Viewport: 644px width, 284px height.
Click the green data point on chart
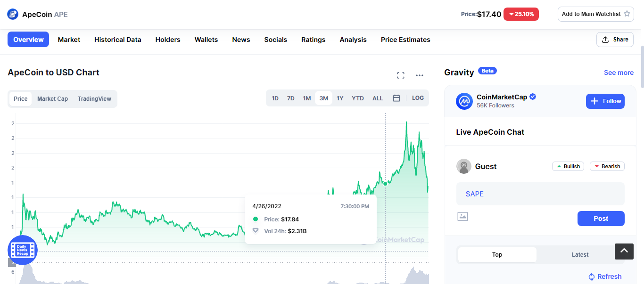pos(385,184)
